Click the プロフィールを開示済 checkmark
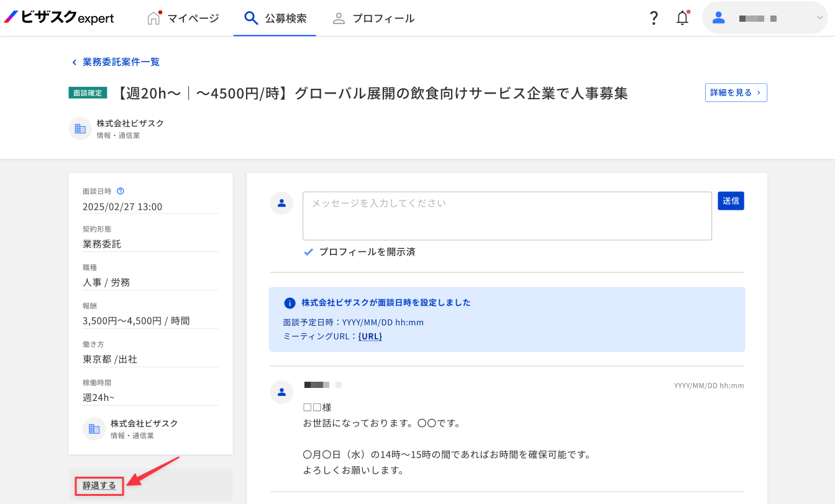Screen dimensions: 835x504 click(x=308, y=252)
